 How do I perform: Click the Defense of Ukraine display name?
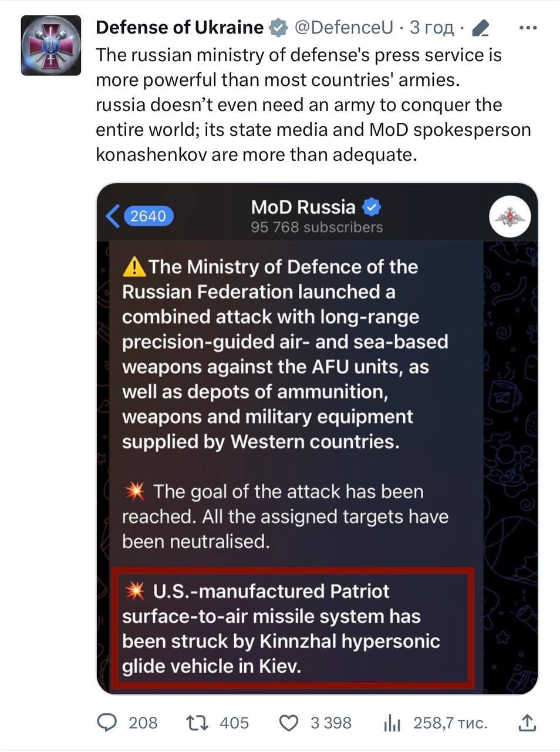(x=179, y=27)
